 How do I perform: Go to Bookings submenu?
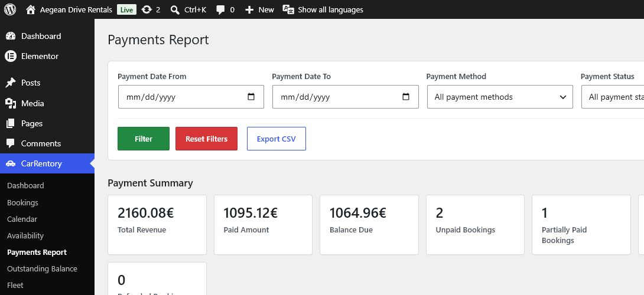pos(22,203)
